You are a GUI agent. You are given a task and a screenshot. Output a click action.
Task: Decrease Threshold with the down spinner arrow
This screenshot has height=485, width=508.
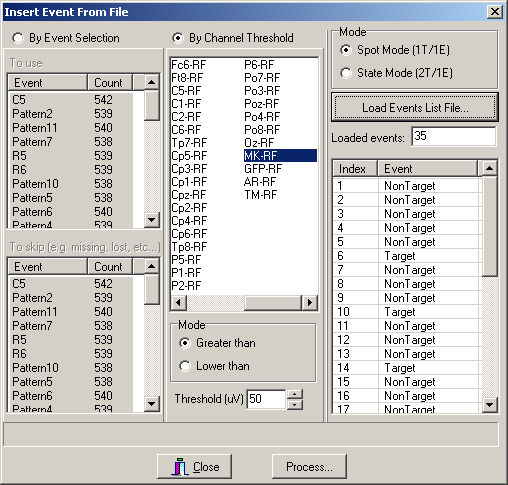(x=294, y=404)
